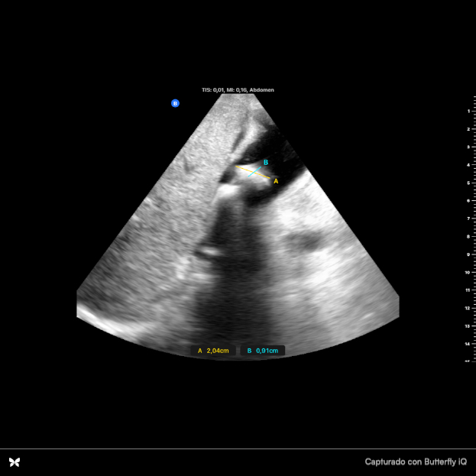This screenshot has width=476, height=476.
Task: Click the cyan measurement line B
Action: (x=254, y=173)
